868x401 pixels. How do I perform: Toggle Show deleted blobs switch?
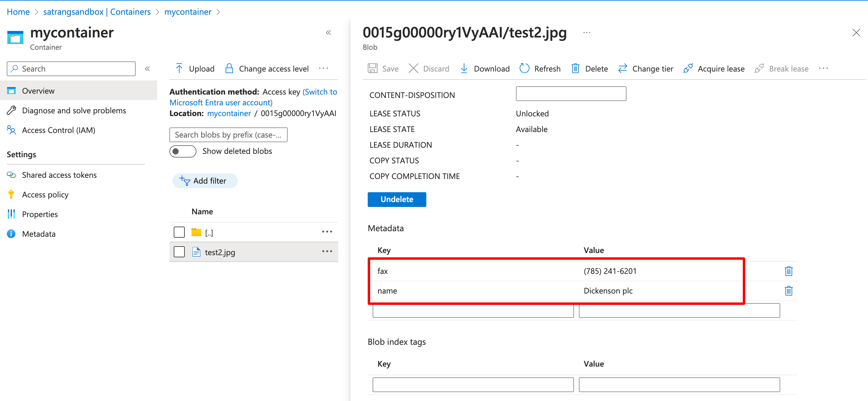point(183,151)
